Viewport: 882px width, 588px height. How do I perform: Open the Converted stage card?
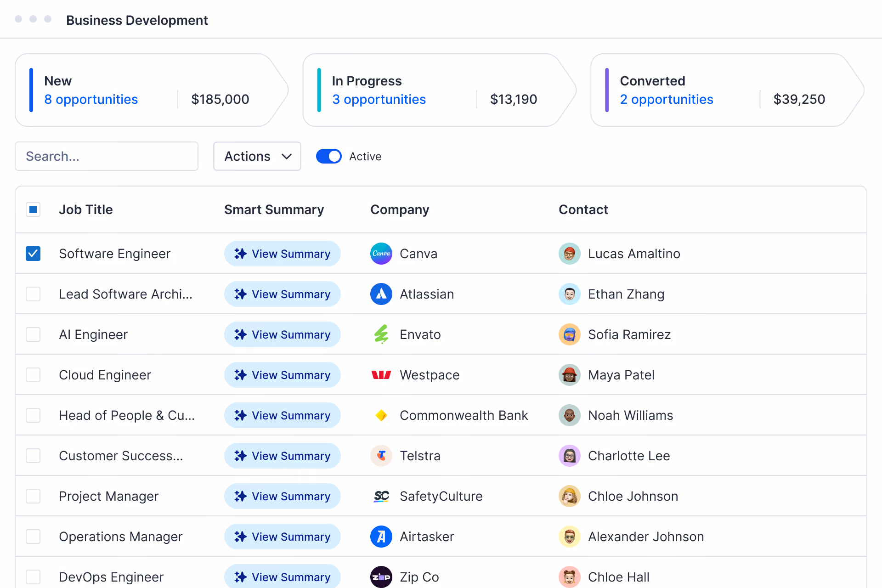[x=727, y=90]
